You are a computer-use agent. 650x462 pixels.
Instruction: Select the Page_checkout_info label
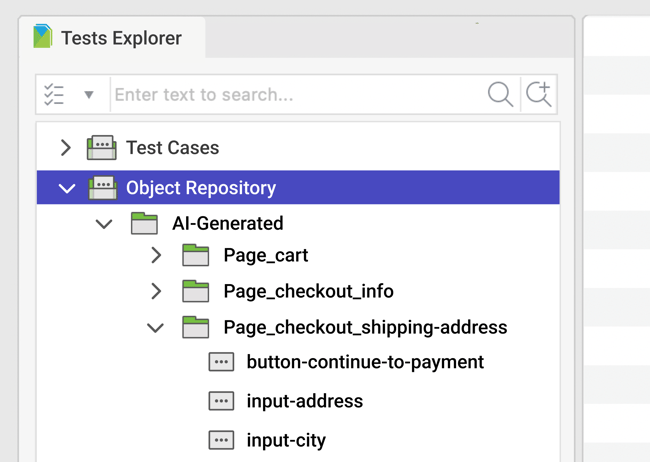(308, 291)
